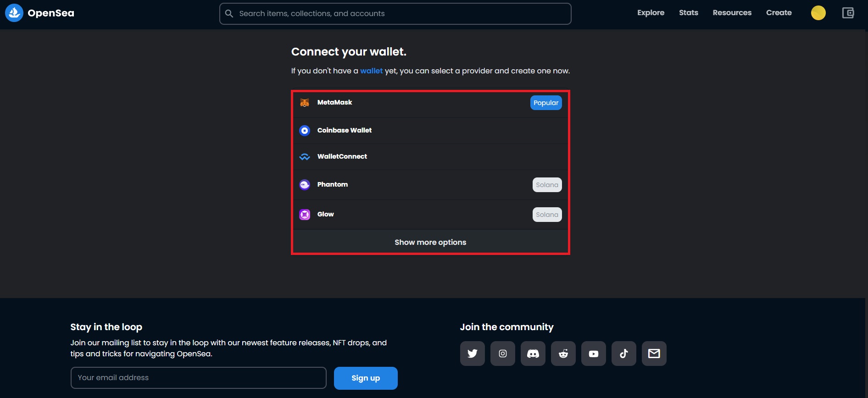Click the OpenSea ship logo icon

[x=14, y=13]
